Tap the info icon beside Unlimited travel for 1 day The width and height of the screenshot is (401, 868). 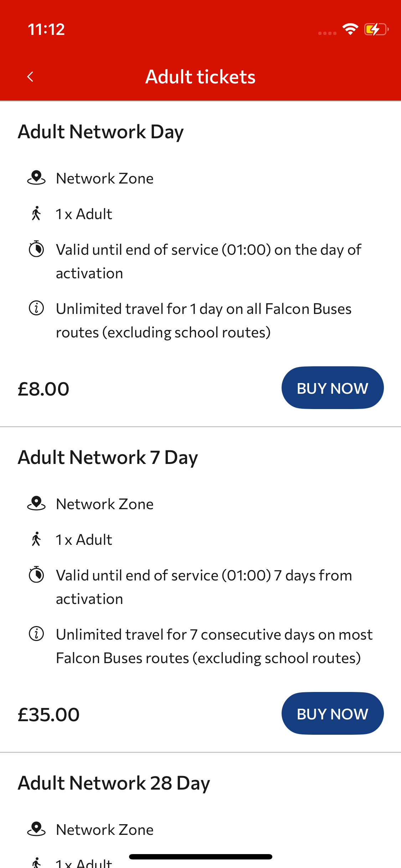(36, 308)
